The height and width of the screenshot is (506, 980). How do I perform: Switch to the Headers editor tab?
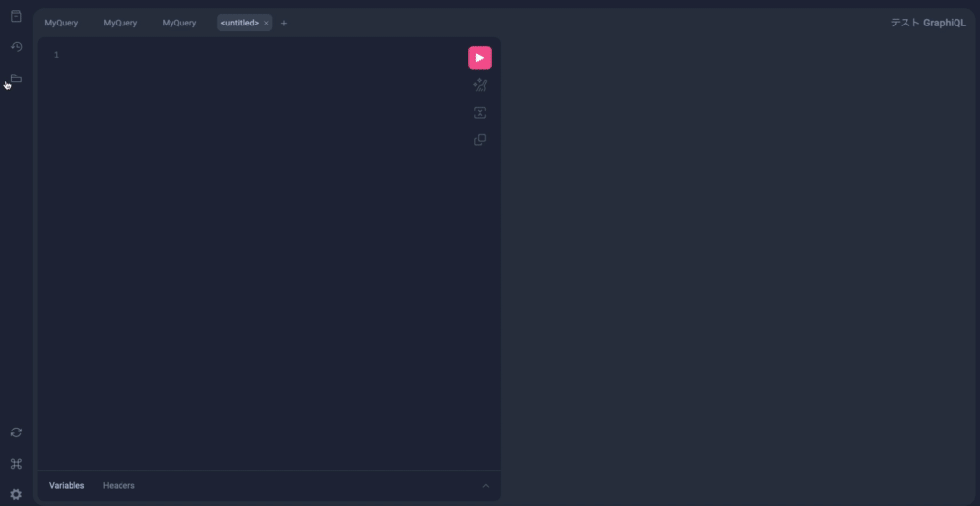(x=119, y=486)
